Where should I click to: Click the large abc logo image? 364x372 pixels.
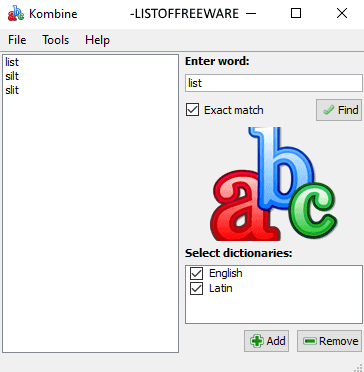[274, 184]
